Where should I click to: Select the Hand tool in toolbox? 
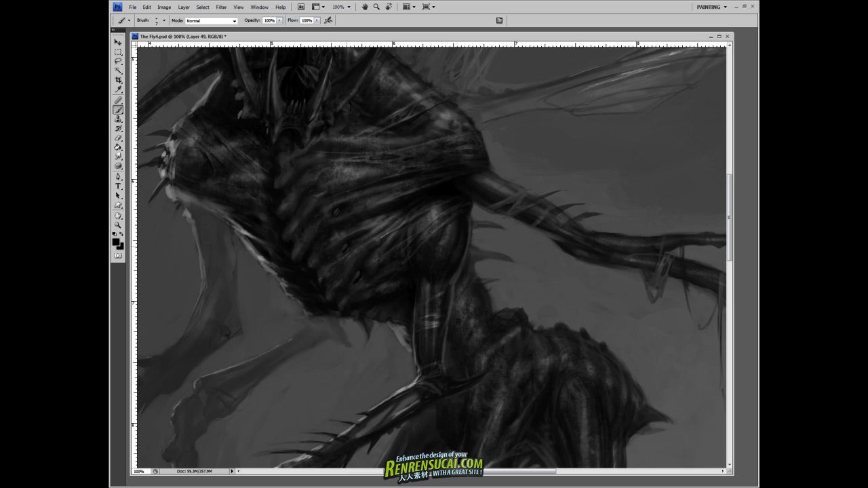tap(118, 216)
